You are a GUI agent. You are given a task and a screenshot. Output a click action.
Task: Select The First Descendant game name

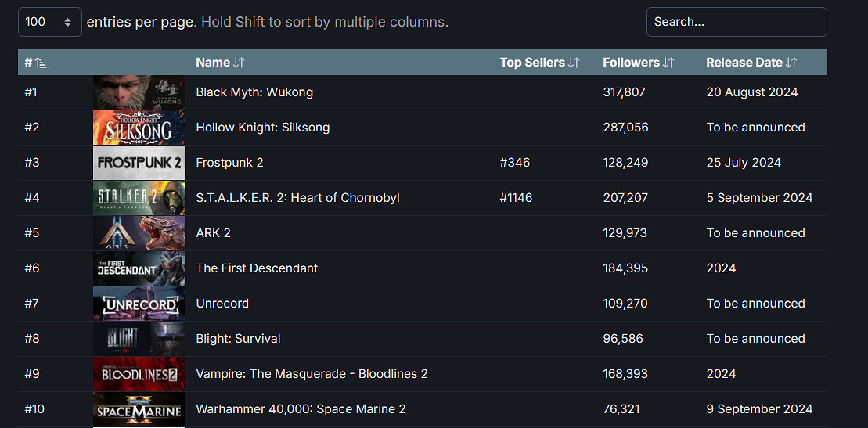coord(257,268)
